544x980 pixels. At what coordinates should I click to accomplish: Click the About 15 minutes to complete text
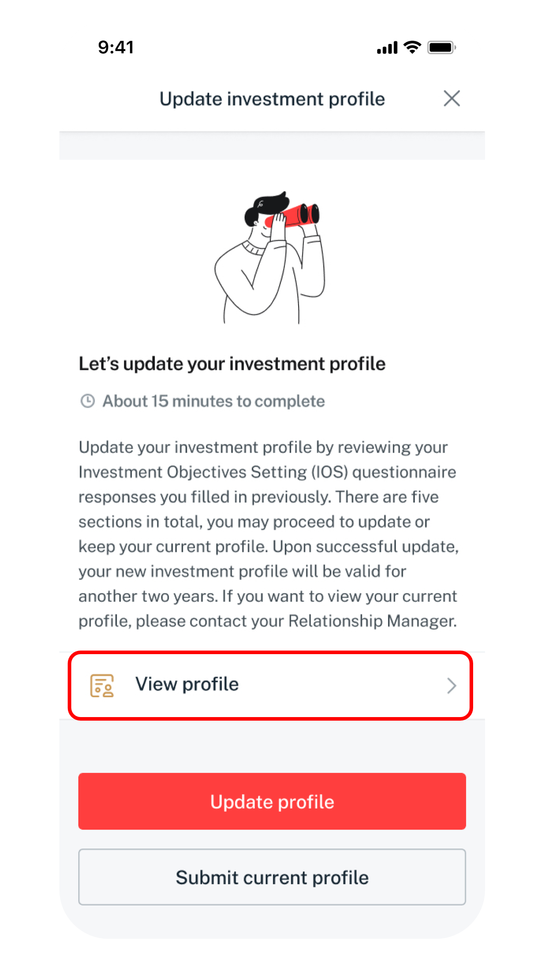click(x=214, y=402)
